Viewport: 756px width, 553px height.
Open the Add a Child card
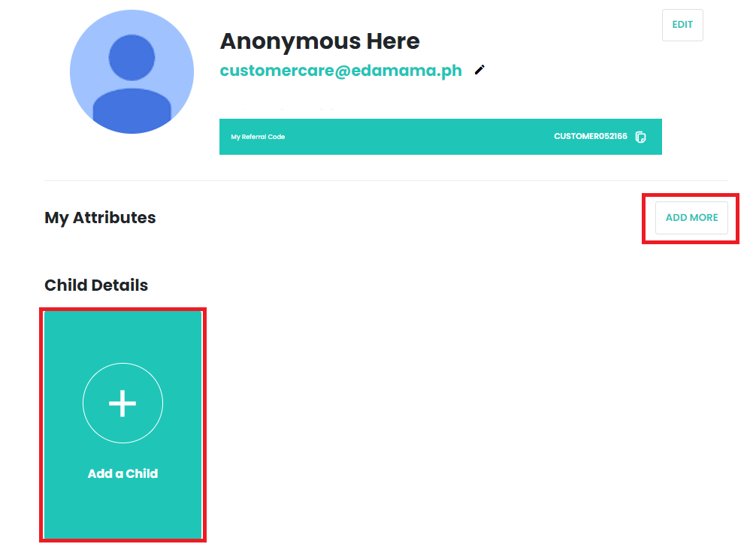click(123, 425)
